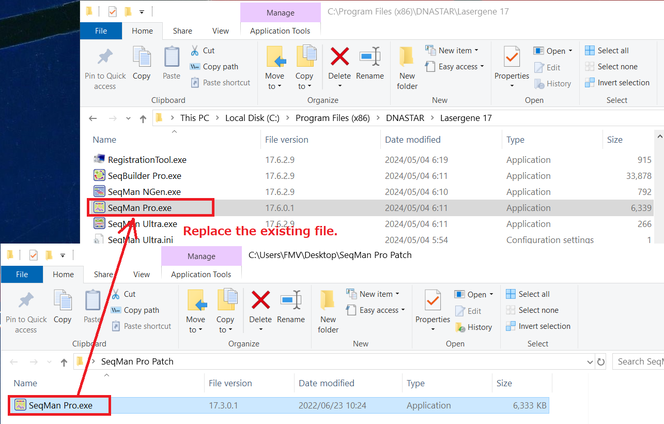This screenshot has height=424, width=664.
Task: Open quick access toolbar dropdown in Patch window
Action: click(63, 255)
